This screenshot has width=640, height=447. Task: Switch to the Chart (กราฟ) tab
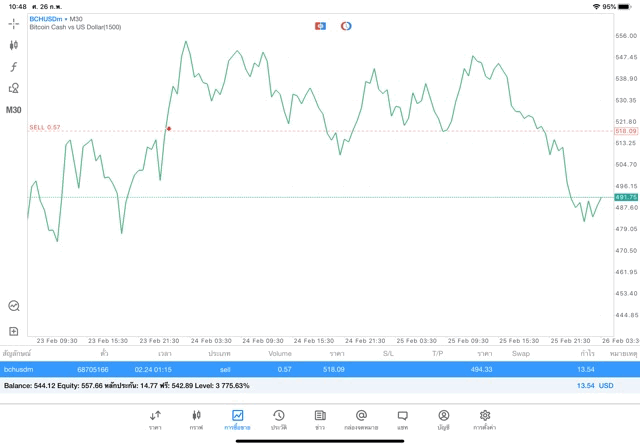pos(196,419)
